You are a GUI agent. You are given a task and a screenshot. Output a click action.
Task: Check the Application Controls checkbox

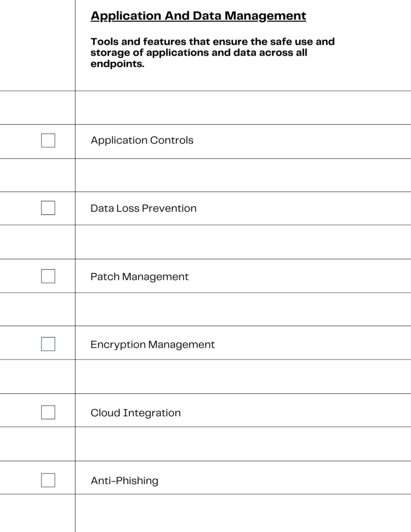coord(48,140)
